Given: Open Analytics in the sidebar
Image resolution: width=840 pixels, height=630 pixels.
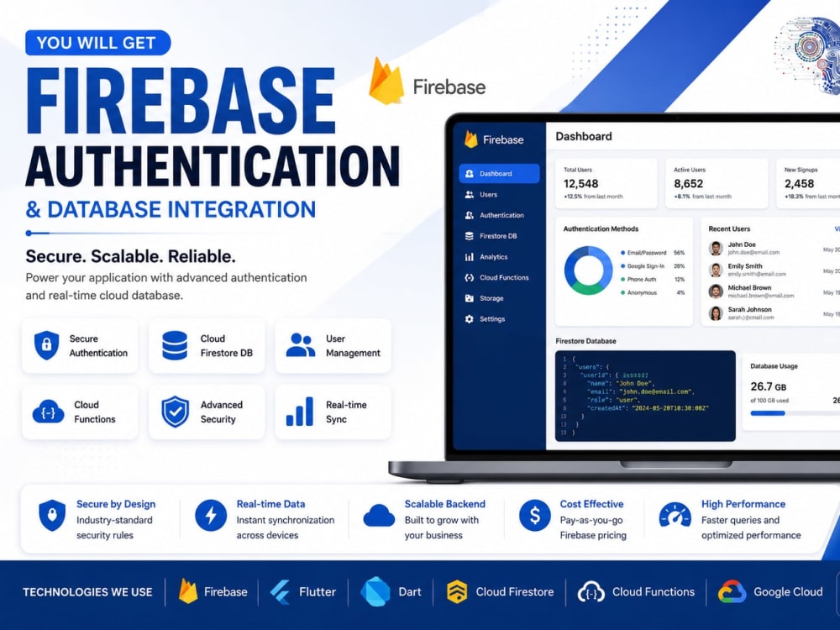Looking at the screenshot, I should tap(486, 256).
